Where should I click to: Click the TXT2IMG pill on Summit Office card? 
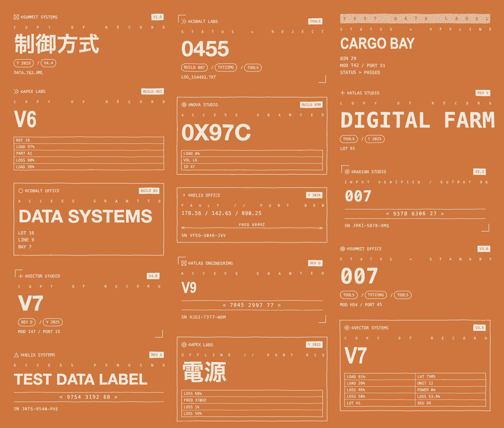coord(376,295)
